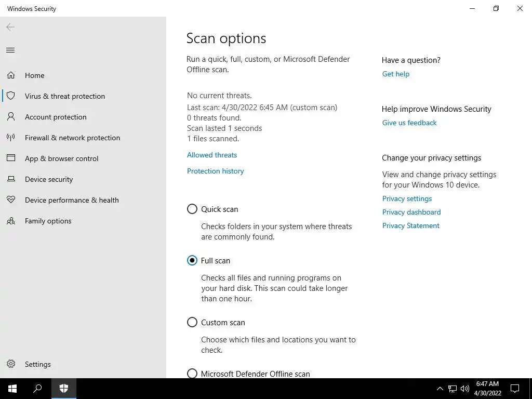The height and width of the screenshot is (399, 532).
Task: Click Windows Security shield in taskbar
Action: pos(64,389)
